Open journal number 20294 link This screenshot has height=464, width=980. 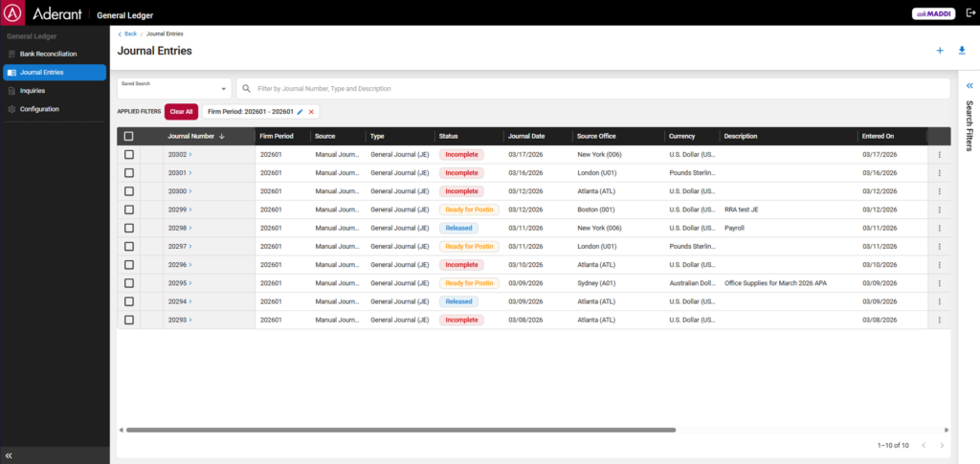(x=179, y=301)
